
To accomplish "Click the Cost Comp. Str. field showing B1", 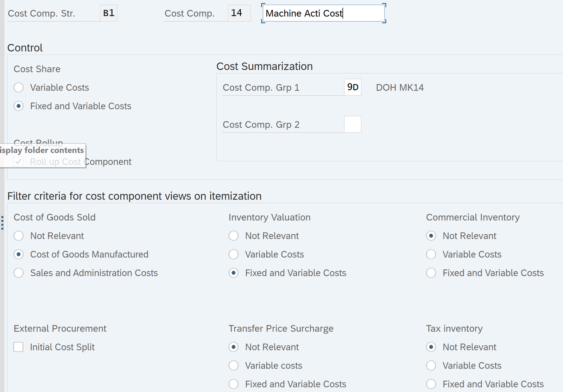I will (108, 13).
